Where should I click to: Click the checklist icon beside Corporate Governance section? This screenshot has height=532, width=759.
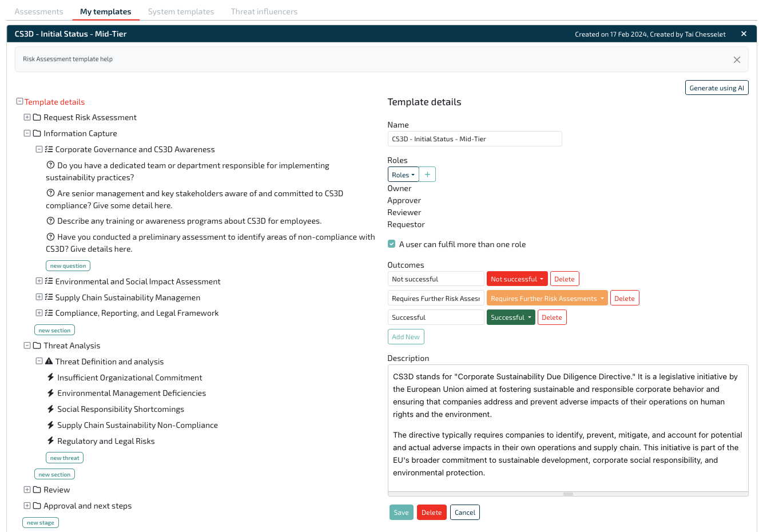49,149
